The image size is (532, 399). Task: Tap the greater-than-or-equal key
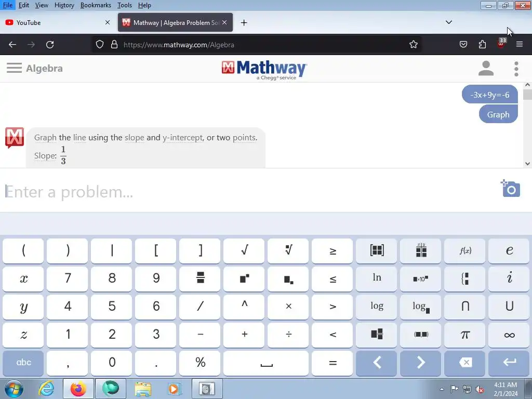click(x=332, y=251)
